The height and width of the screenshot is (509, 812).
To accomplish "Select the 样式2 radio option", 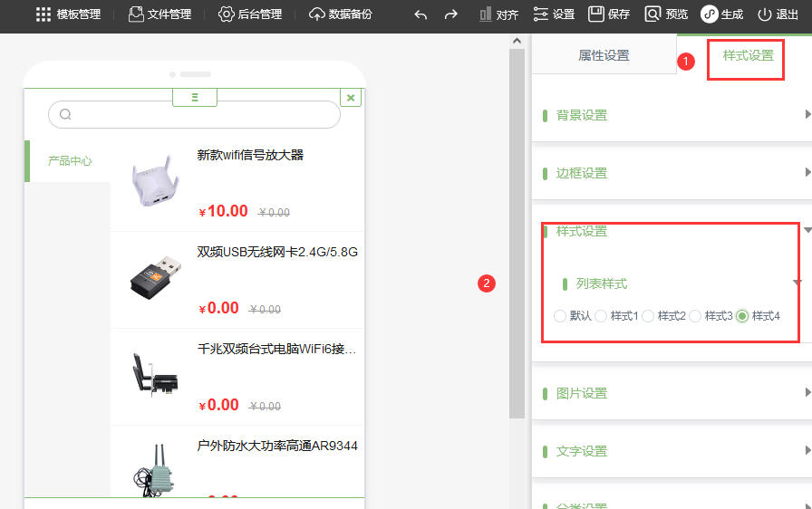I will tap(648, 316).
